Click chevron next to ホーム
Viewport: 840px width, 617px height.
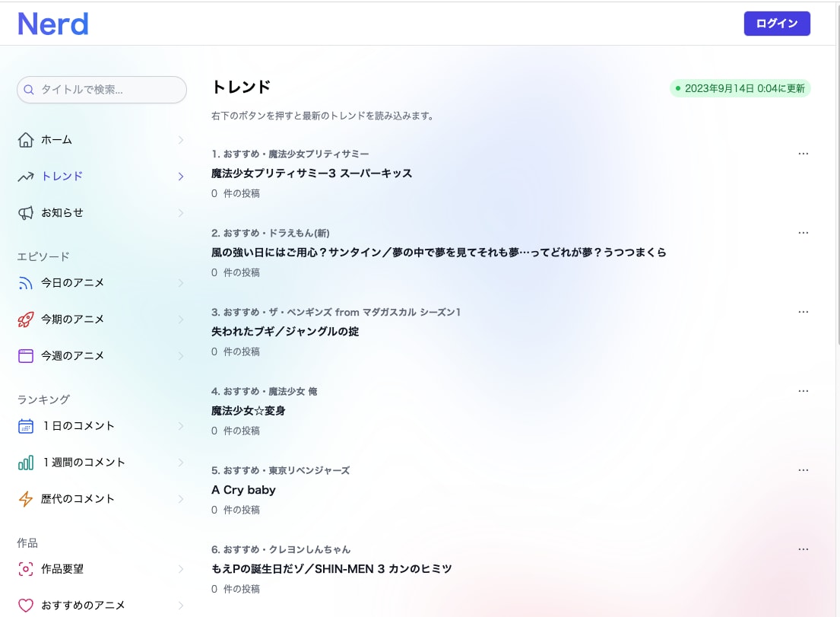(180, 140)
